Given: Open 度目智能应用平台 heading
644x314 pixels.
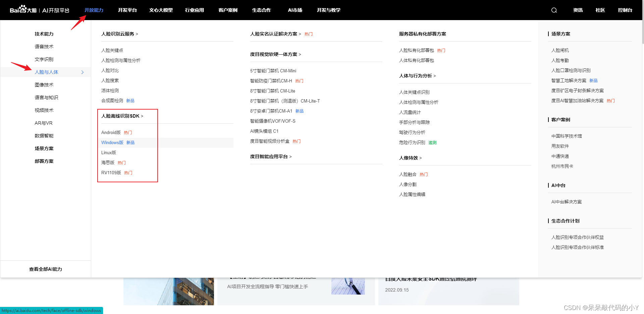Looking at the screenshot, I should (x=271, y=156).
